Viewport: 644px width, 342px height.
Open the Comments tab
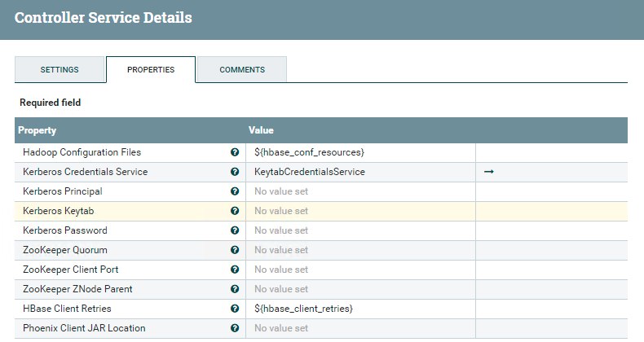click(242, 70)
